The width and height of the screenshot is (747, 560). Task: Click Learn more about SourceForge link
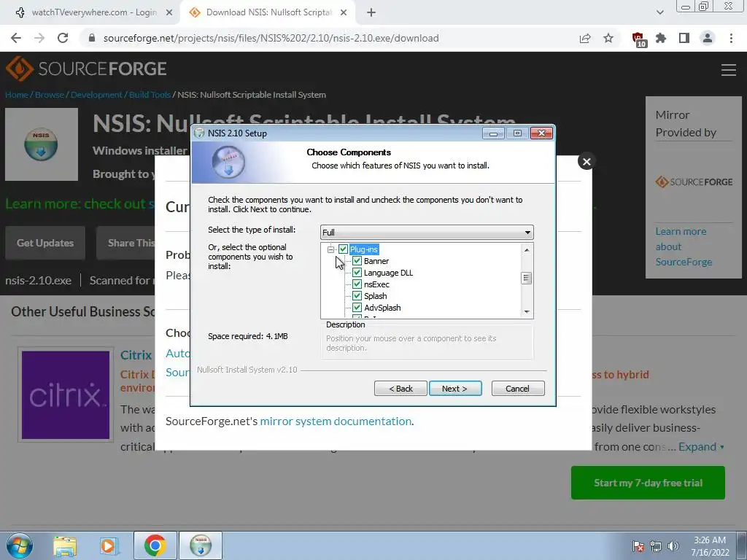684,246
